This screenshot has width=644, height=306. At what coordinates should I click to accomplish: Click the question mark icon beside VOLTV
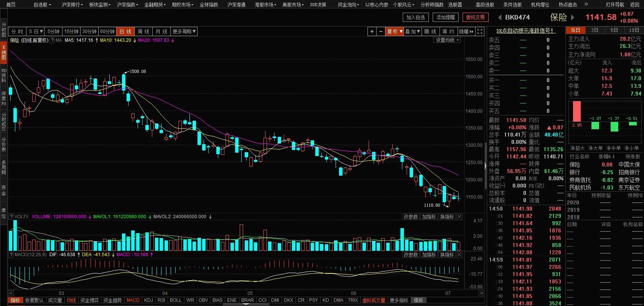11,217
